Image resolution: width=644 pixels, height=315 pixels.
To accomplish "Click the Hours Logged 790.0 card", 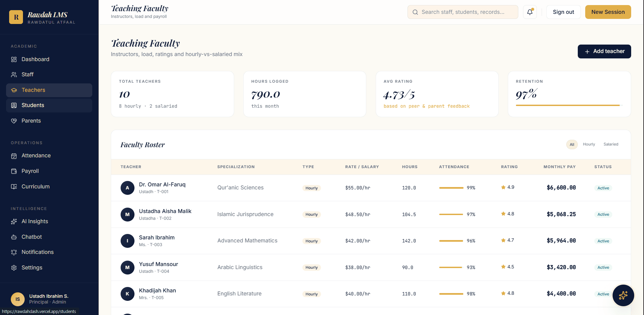I will click(304, 94).
